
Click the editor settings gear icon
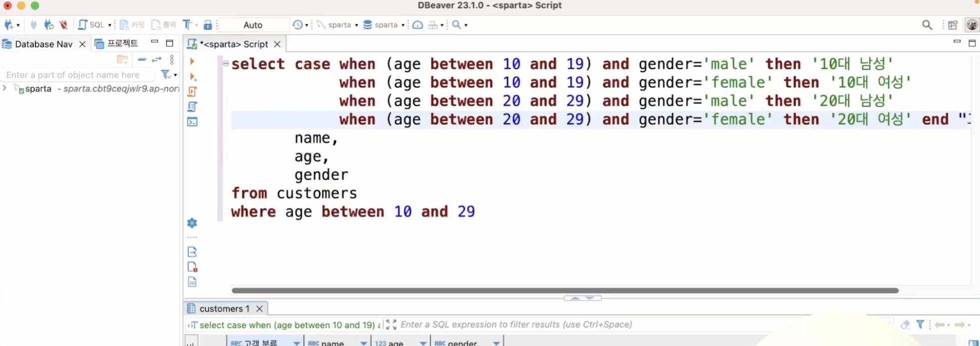[192, 223]
